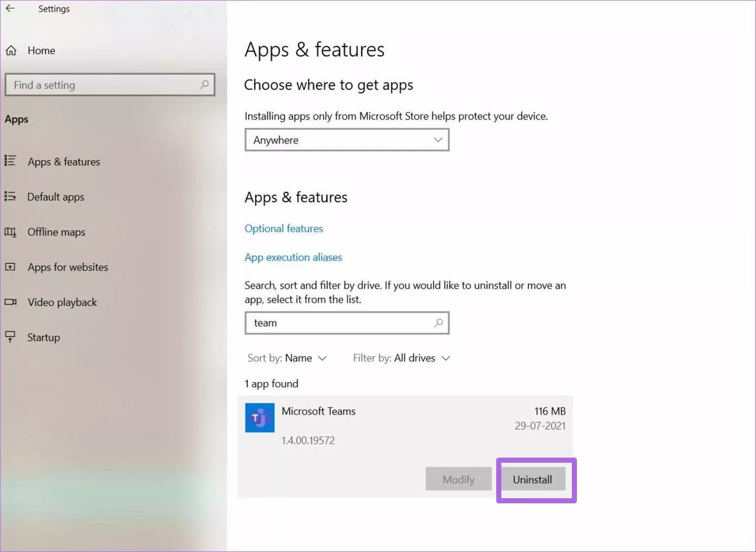Select the Microsoft Teams app name
The image size is (756, 552).
[x=318, y=411]
